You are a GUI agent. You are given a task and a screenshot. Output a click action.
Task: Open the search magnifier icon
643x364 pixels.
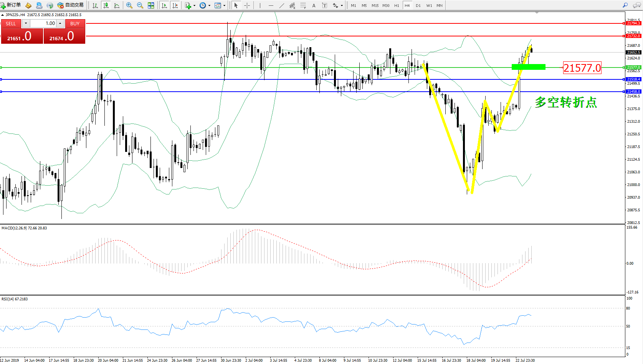coord(625,5)
